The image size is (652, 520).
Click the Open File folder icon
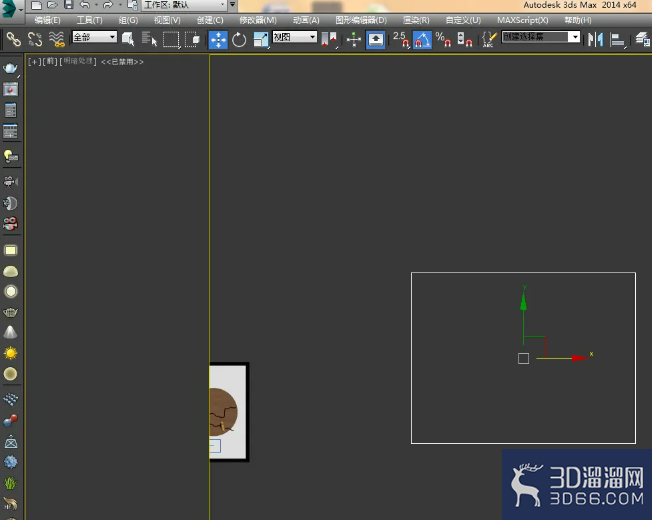click(52, 5)
